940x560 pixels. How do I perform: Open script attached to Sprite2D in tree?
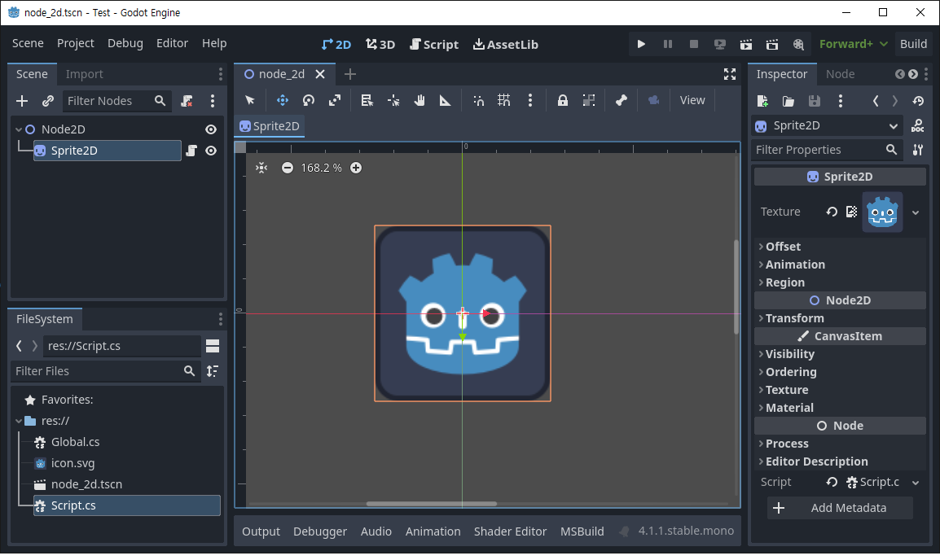coord(191,151)
